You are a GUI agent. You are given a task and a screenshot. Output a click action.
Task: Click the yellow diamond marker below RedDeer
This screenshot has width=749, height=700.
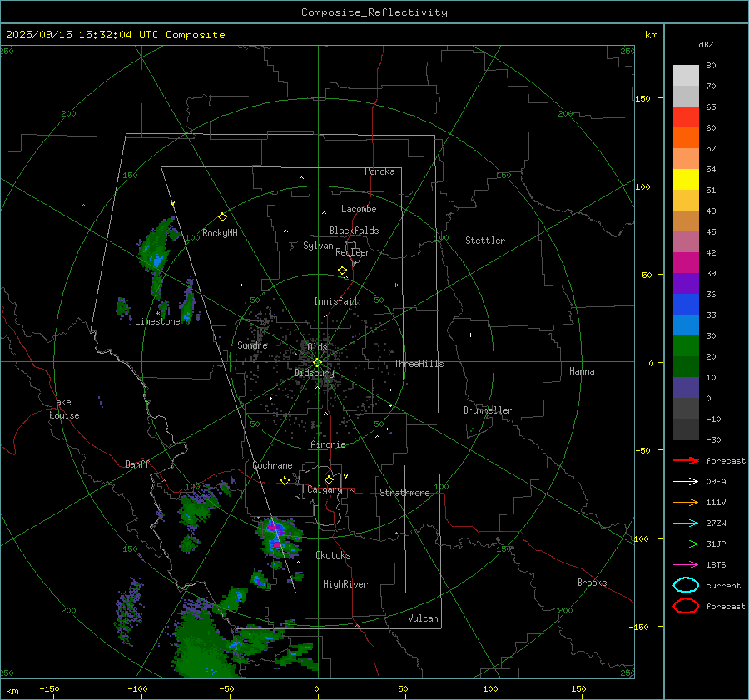343,271
